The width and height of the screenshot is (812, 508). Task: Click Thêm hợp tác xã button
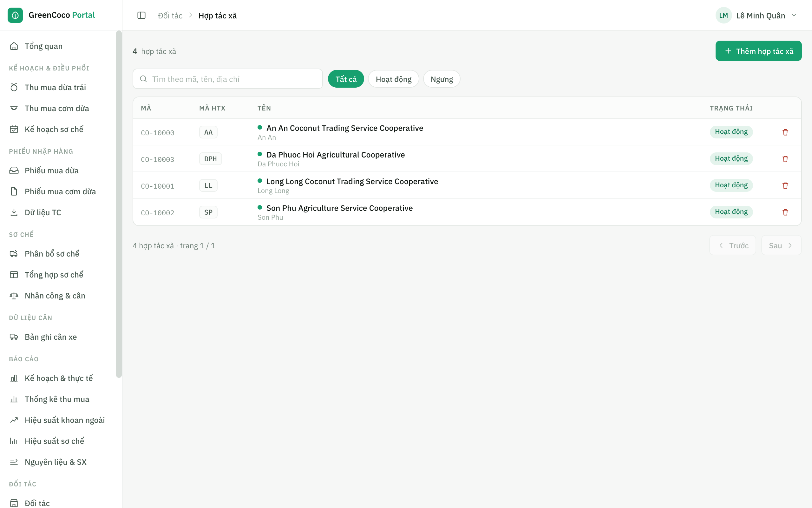click(758, 51)
